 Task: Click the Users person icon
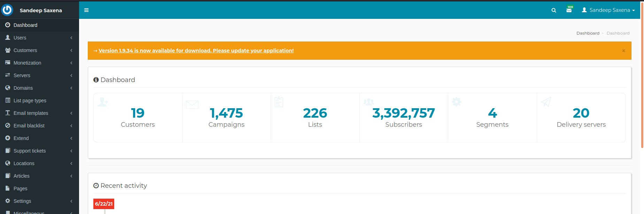(x=8, y=37)
